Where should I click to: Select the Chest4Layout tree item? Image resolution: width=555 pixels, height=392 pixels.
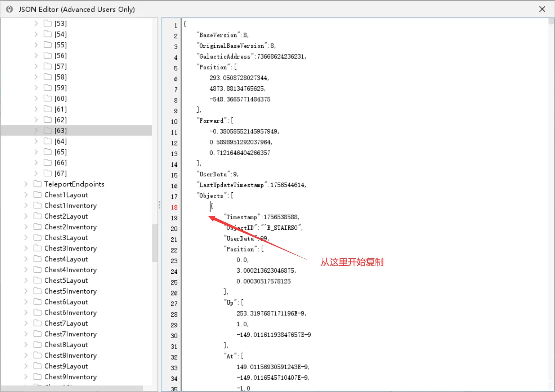(x=66, y=259)
